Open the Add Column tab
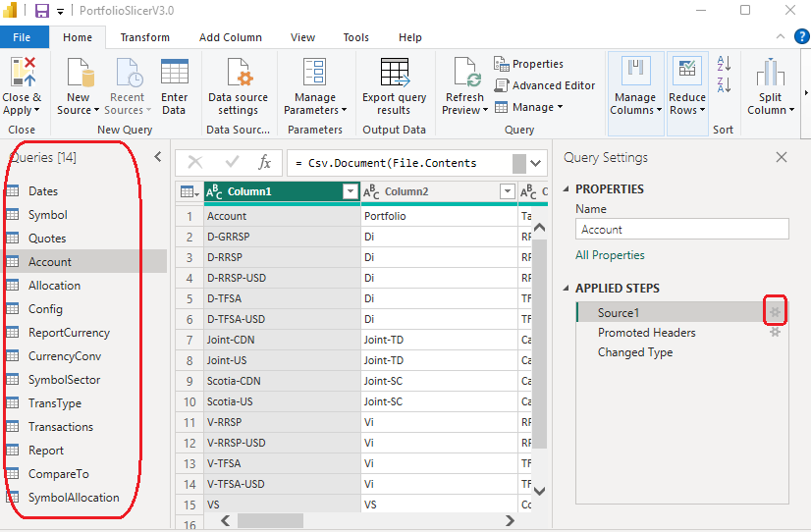The width and height of the screenshot is (811, 532). coord(230,37)
